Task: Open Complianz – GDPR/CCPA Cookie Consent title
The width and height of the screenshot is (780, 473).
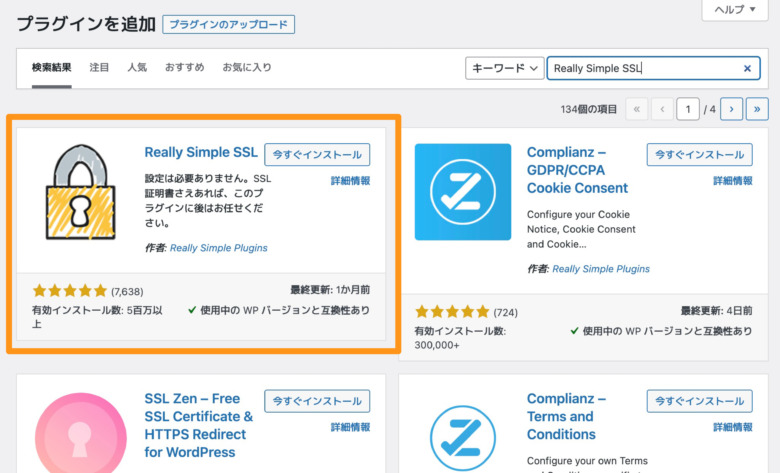Action: 577,170
